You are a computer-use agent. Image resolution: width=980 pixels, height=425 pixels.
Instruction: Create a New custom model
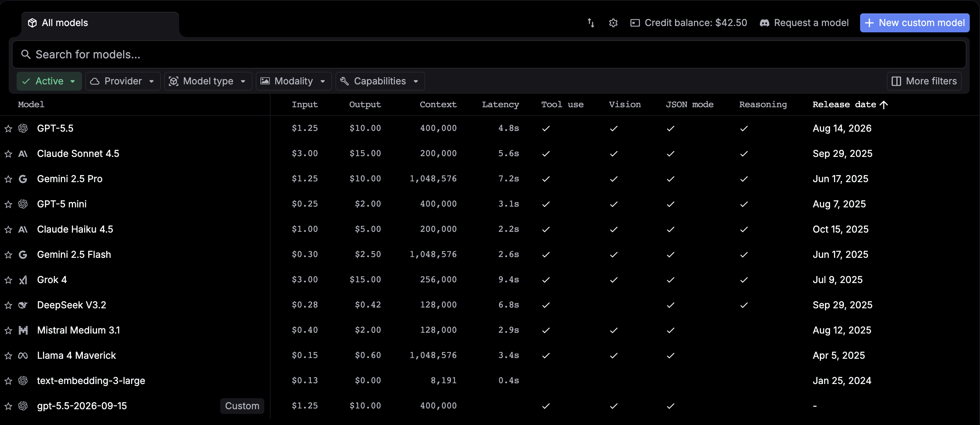tap(915, 23)
